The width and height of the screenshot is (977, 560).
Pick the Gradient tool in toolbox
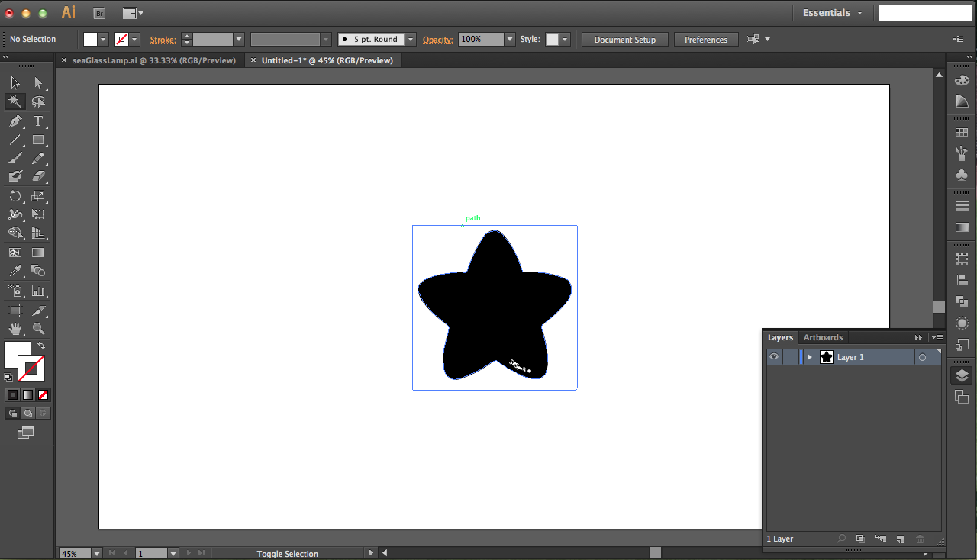click(x=38, y=253)
